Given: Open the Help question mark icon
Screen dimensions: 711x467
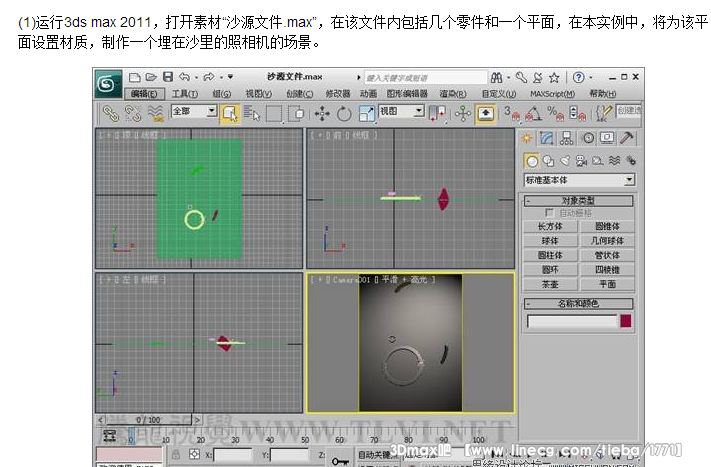Looking at the screenshot, I should coord(578,78).
